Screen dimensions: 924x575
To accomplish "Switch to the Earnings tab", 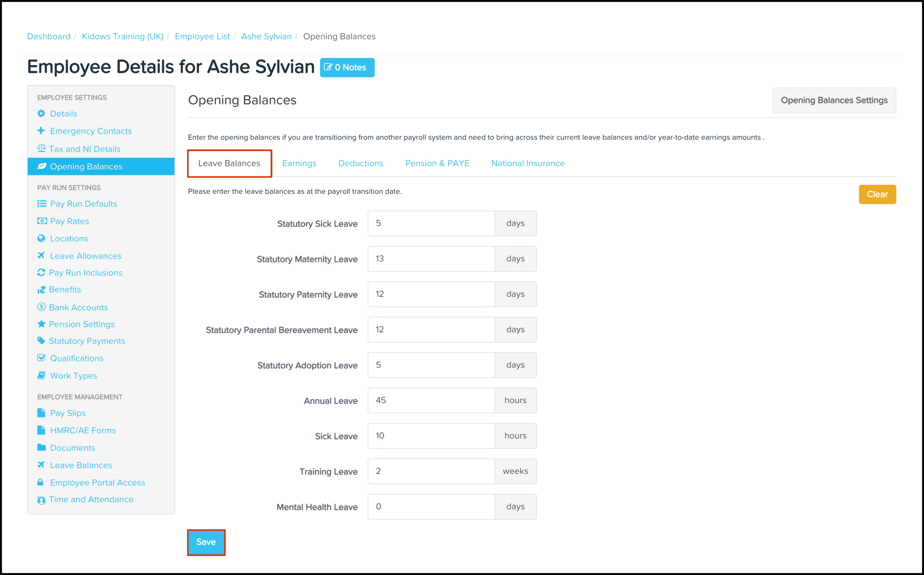I will pos(299,163).
